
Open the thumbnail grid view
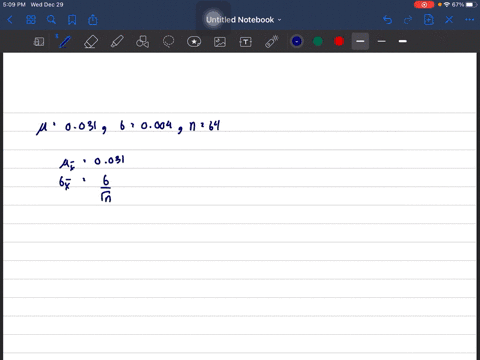[31, 20]
